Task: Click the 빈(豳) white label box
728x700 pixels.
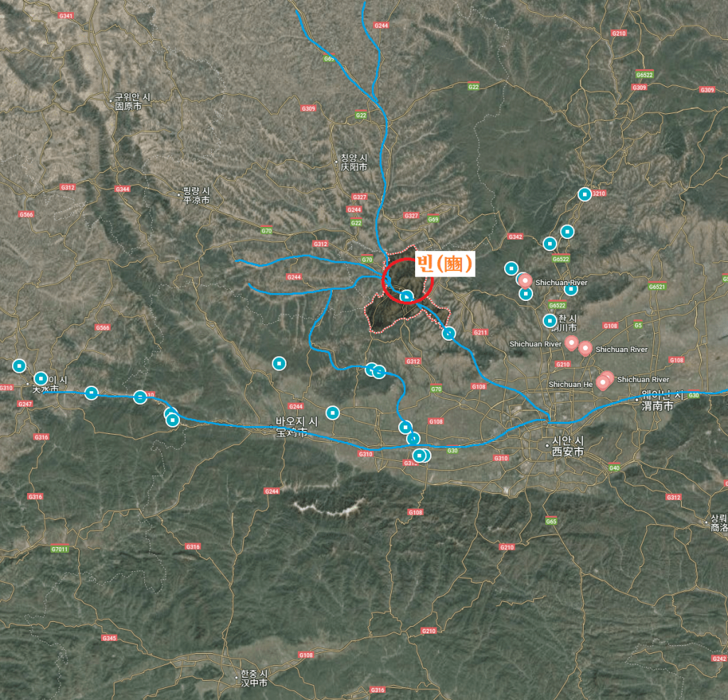Action: point(445,264)
